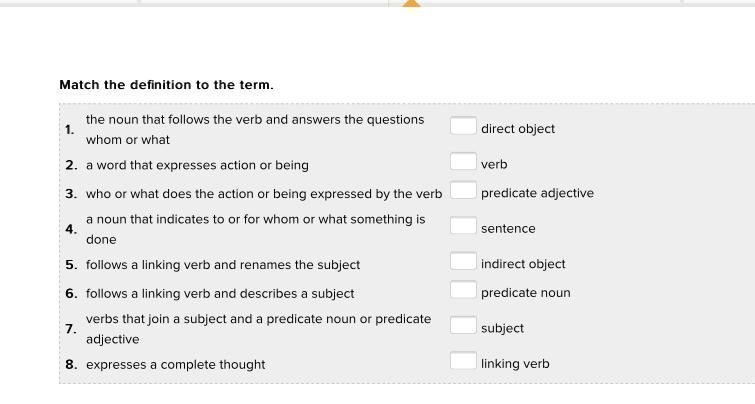
Task: Click the orange triangle marker at top
Action: 411,3
